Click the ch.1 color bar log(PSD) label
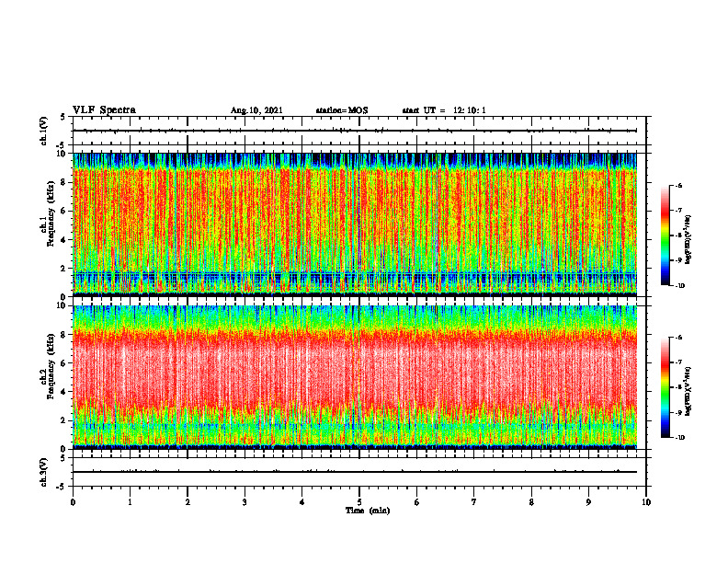Viewport: 728px width, 563px height. 688,239
